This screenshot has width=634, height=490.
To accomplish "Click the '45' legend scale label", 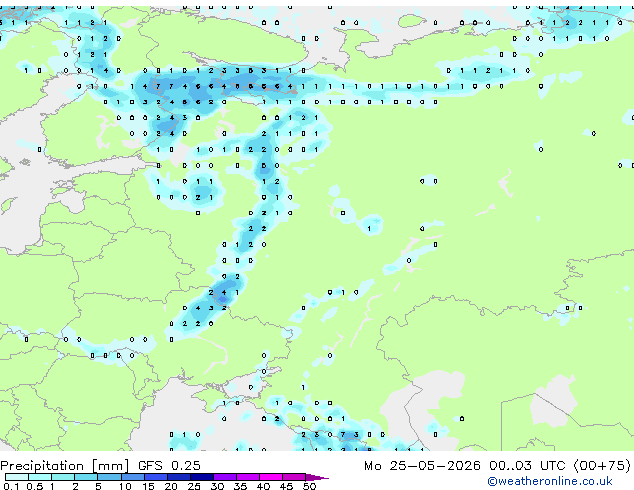I will pos(286,486).
